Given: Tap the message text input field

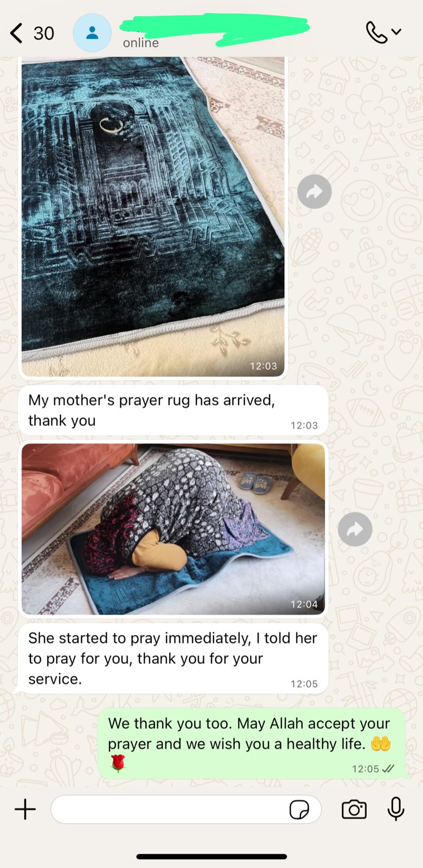Looking at the screenshot, I should coord(186,809).
